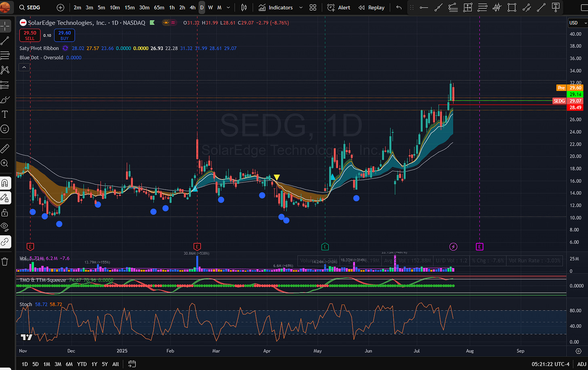The height and width of the screenshot is (370, 588).
Task: Toggle stay in drawing mode
Action: 5,198
